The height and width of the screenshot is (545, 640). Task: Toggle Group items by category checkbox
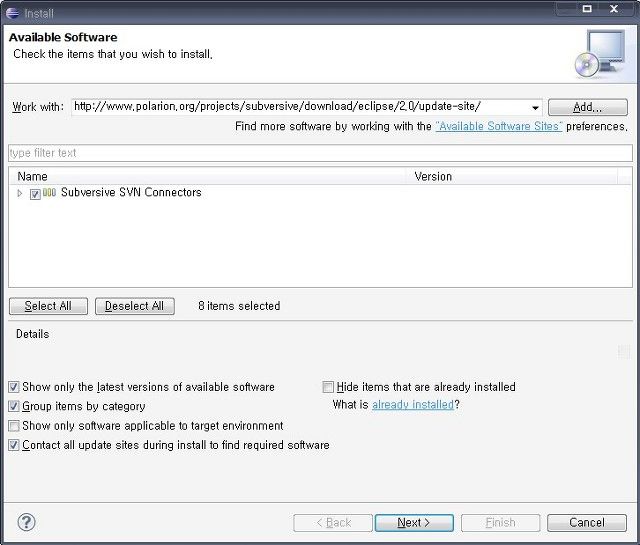pos(14,406)
